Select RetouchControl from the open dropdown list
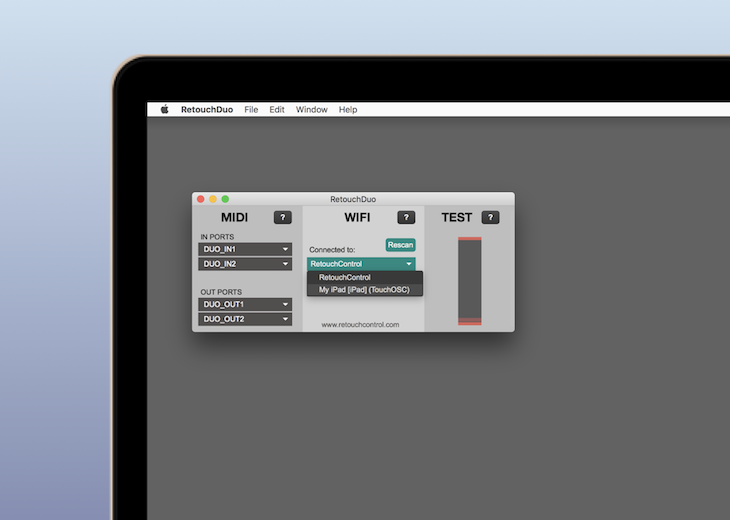 pyautogui.click(x=365, y=277)
